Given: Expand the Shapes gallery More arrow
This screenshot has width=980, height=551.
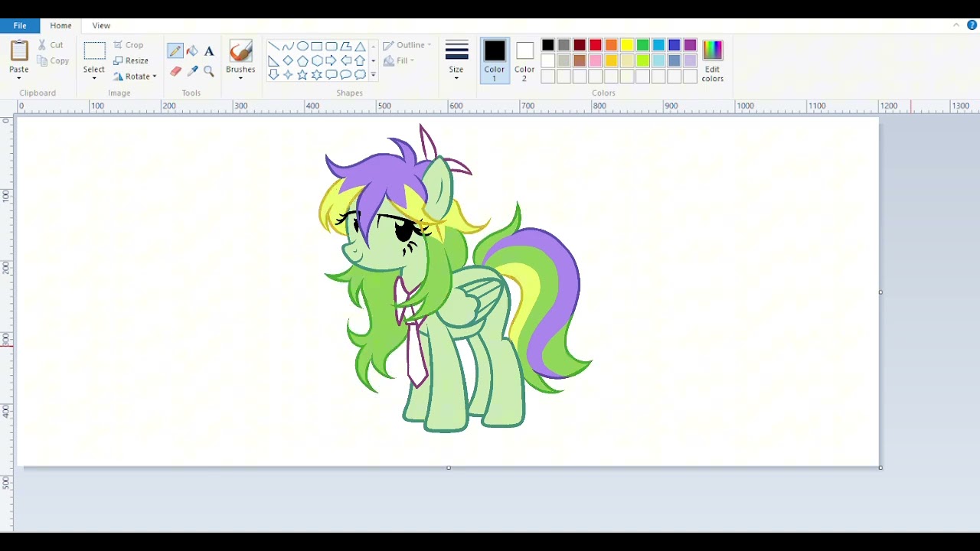Looking at the screenshot, I should tap(374, 74).
